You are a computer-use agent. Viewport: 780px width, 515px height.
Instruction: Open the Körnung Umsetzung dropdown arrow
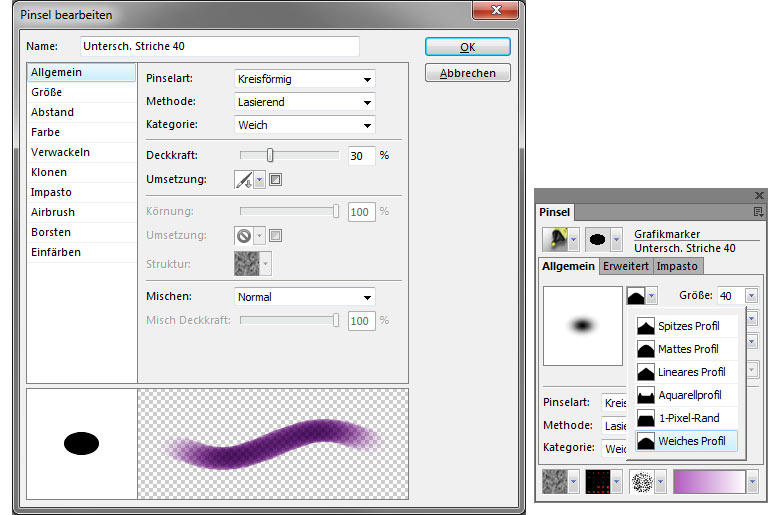tap(260, 235)
